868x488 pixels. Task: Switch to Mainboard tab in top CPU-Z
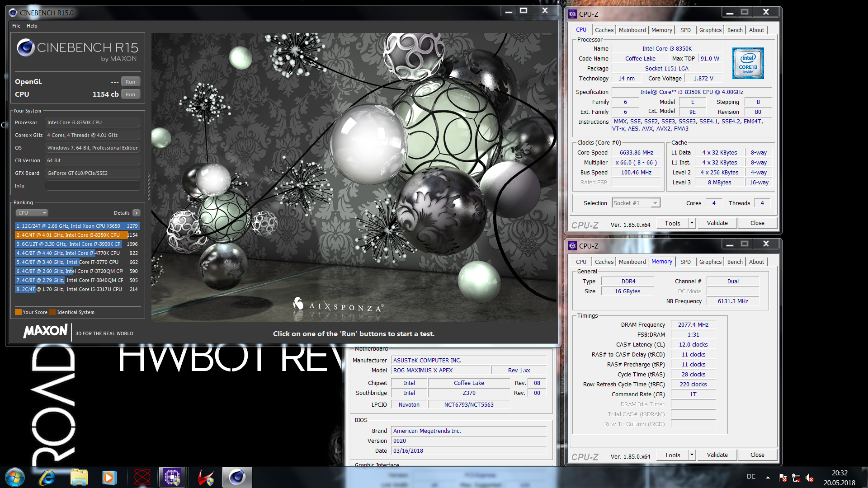tap(632, 30)
